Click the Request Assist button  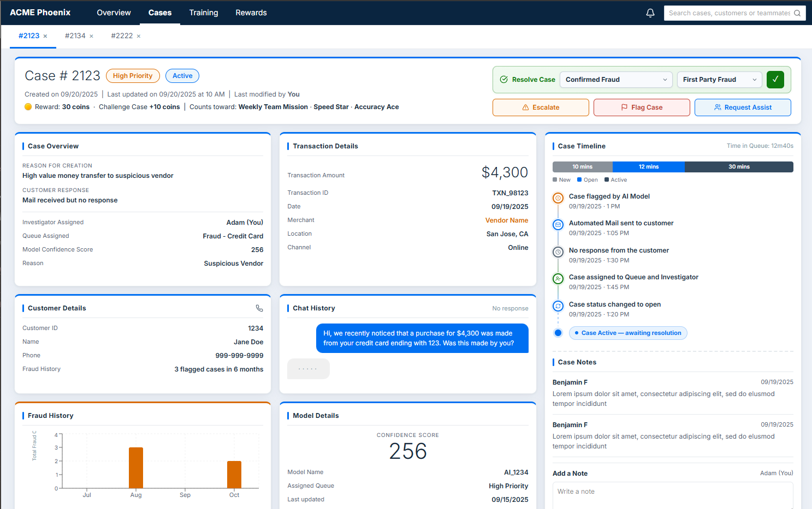pyautogui.click(x=743, y=107)
